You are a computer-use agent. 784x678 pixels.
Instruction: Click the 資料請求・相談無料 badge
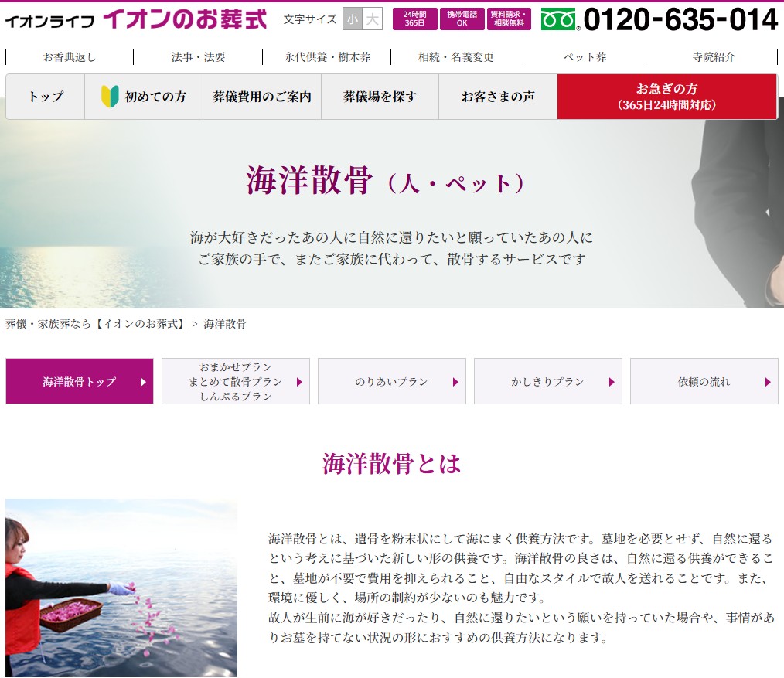tap(509, 19)
